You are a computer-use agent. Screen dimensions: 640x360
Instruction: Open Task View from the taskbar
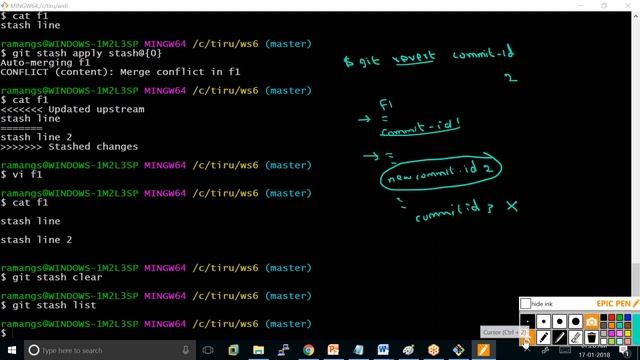click(208, 350)
